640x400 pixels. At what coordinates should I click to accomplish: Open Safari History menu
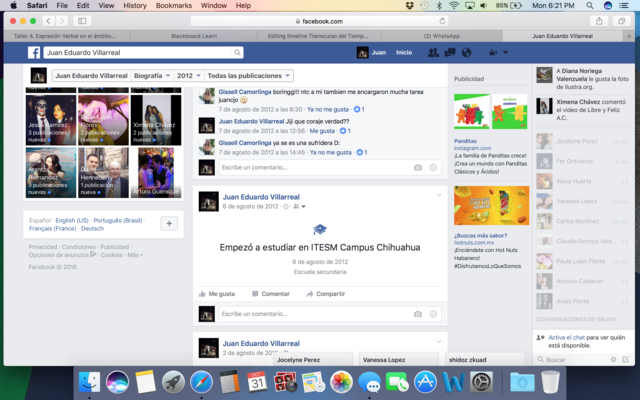click(x=135, y=5)
